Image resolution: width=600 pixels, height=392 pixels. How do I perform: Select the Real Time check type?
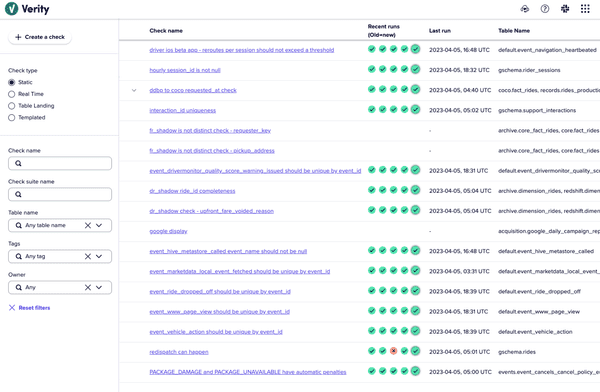tap(11, 94)
